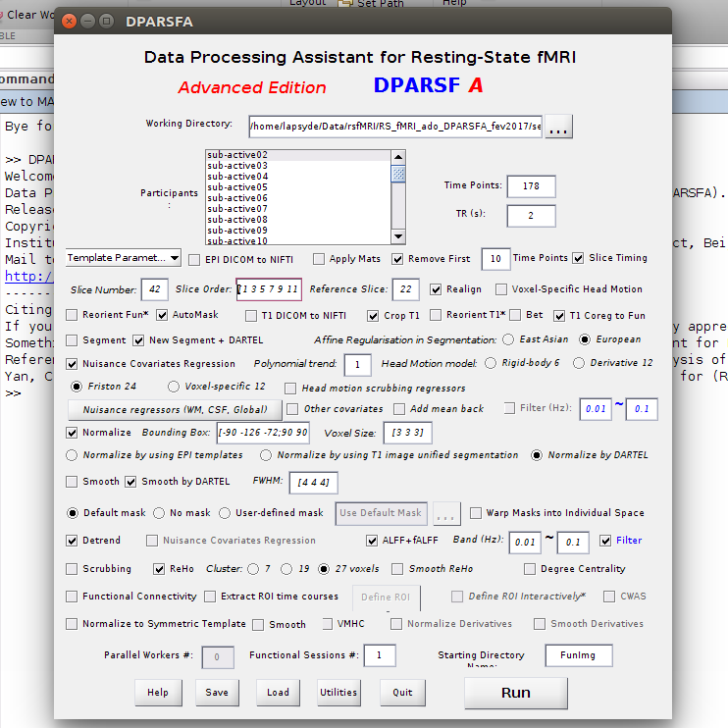Image resolution: width=728 pixels, height=728 pixels.
Task: Uncheck the blue Filter checkbox
Action: 605,541
